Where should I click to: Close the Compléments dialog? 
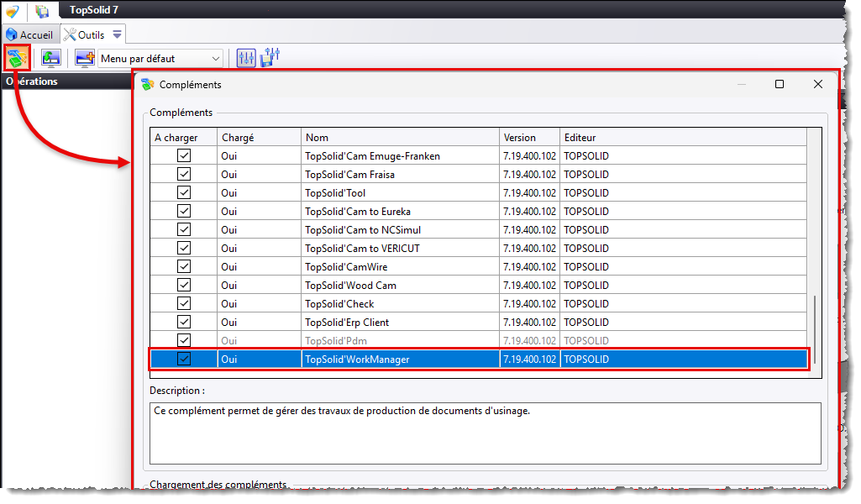click(817, 84)
